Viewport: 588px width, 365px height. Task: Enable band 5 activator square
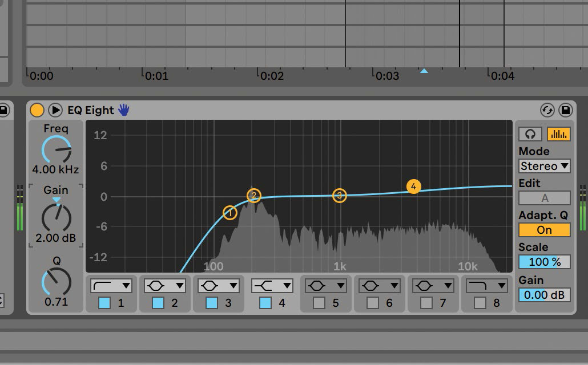(319, 303)
